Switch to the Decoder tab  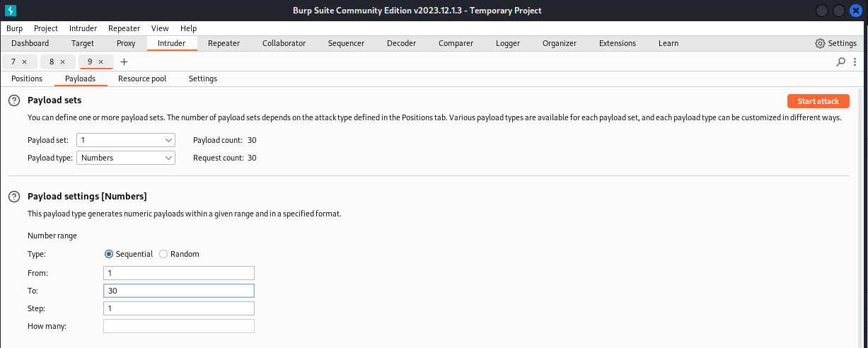(401, 43)
